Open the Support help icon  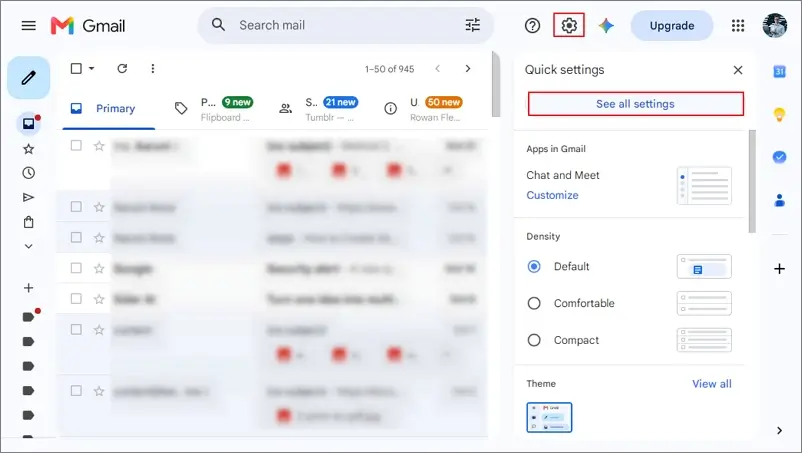pos(532,26)
